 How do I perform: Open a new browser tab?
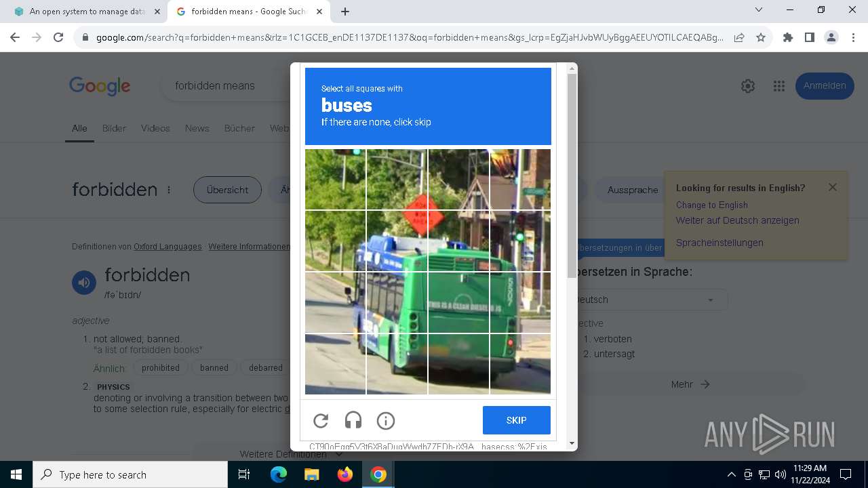345,12
